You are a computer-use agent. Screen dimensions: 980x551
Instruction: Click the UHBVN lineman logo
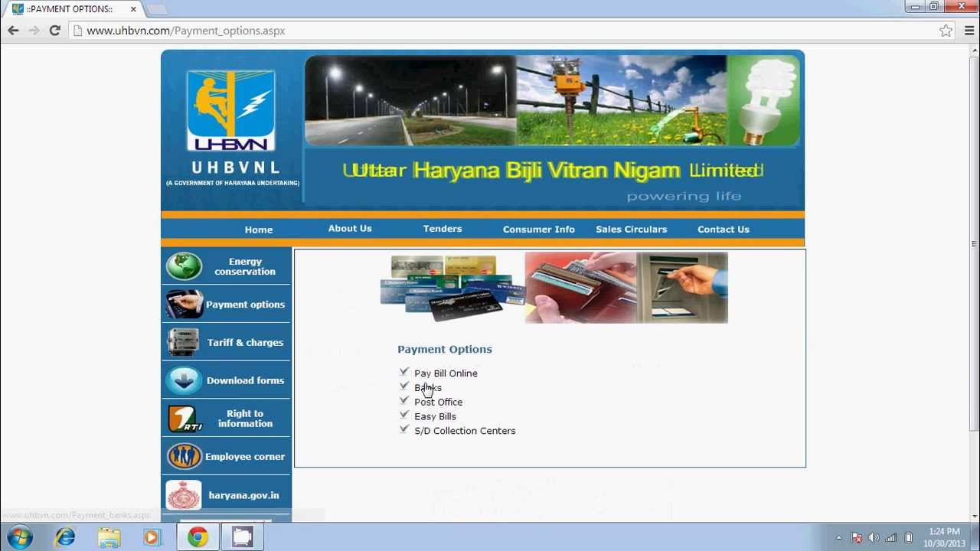(x=230, y=111)
